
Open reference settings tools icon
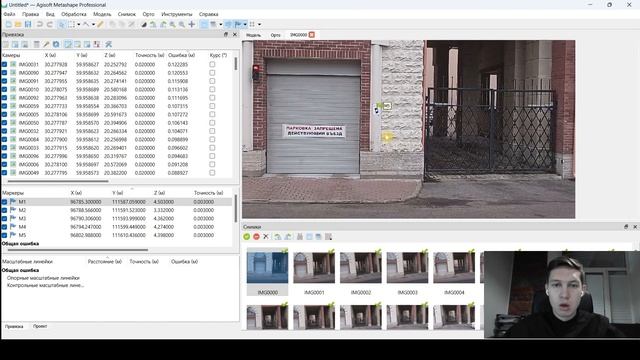(109, 44)
